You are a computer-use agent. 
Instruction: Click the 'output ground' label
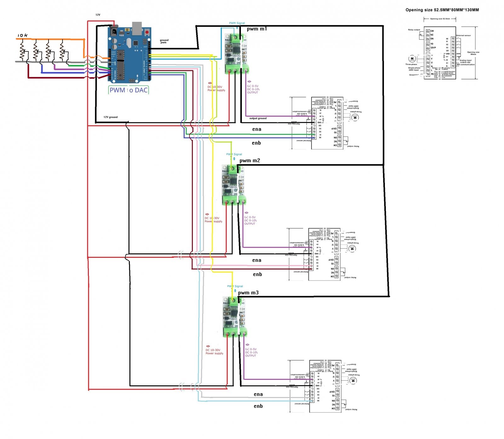[x=258, y=118]
